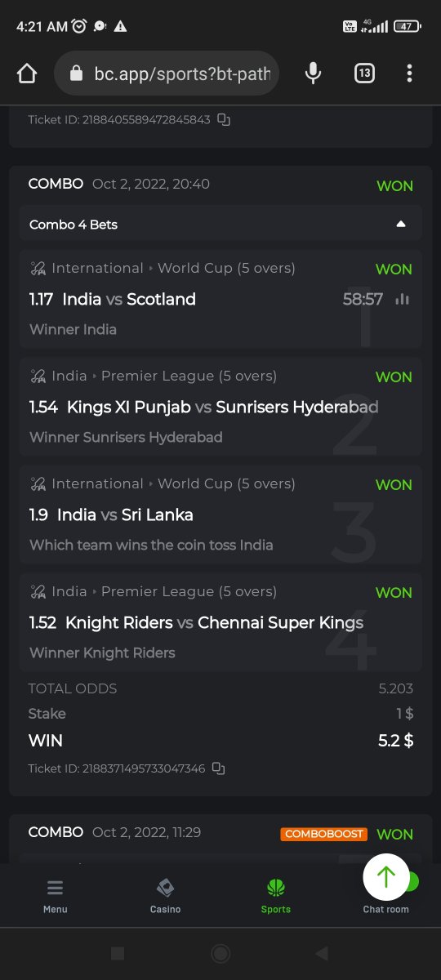Open the Menu tab in bottom navigation
This screenshot has height=980, width=441.
[x=56, y=896]
